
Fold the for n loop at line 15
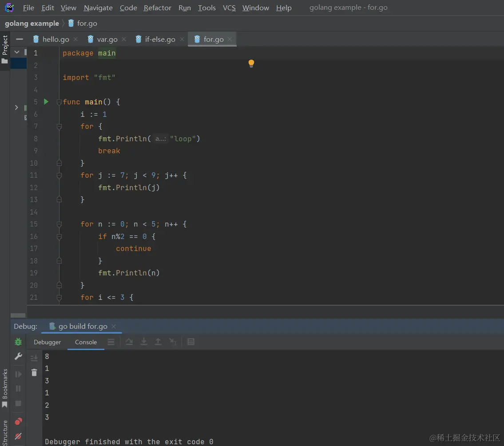coord(59,224)
